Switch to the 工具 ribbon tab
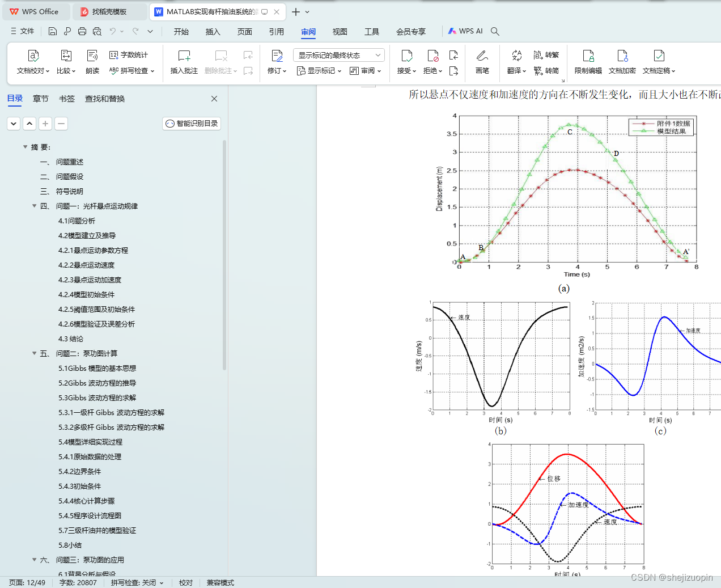Viewport: 721px width, 588px height. click(x=372, y=32)
